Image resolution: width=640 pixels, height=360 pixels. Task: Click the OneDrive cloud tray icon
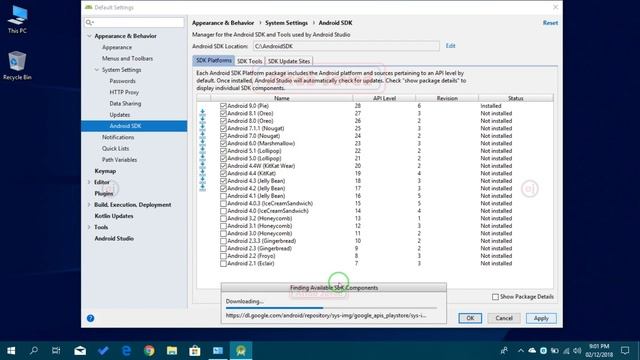pos(532,351)
